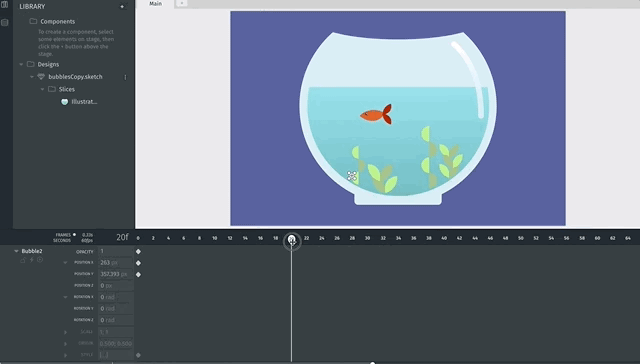Open the state inspector database icon

coord(5,23)
